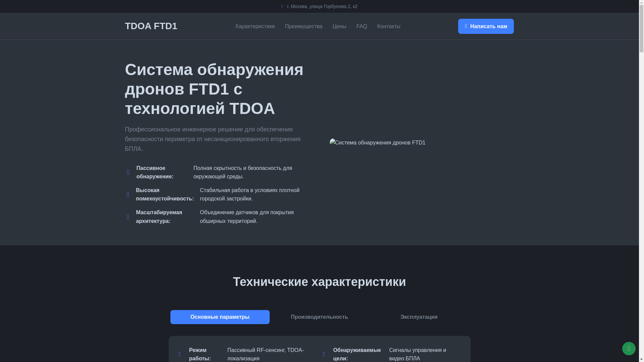644x362 pixels.
Task: Click the Масштабируемая архитектура label
Action: pyautogui.click(x=159, y=217)
